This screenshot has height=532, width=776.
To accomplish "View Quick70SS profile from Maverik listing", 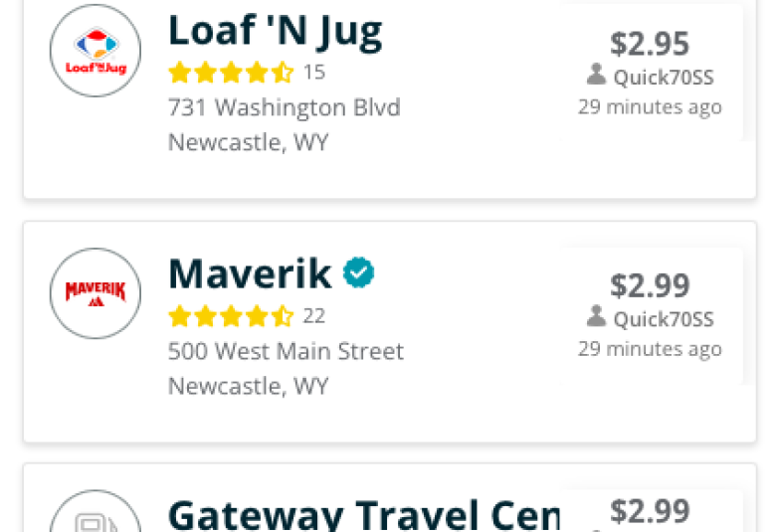I will 664,319.
